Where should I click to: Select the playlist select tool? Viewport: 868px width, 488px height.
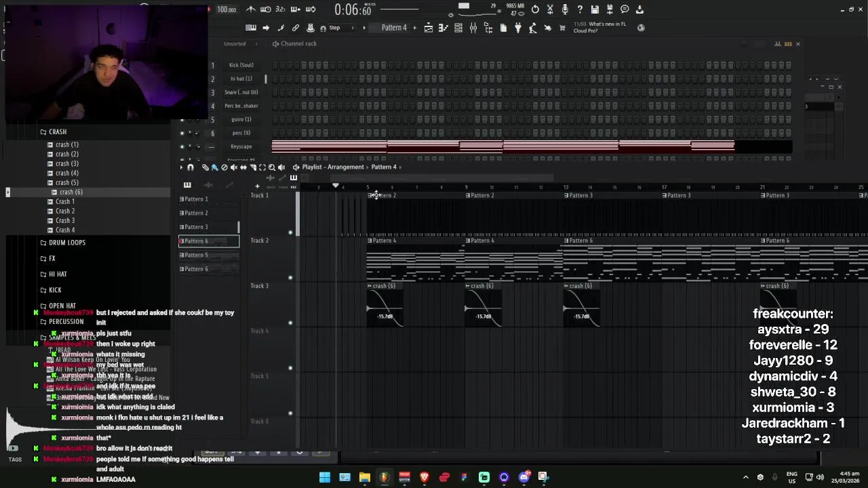point(262,167)
